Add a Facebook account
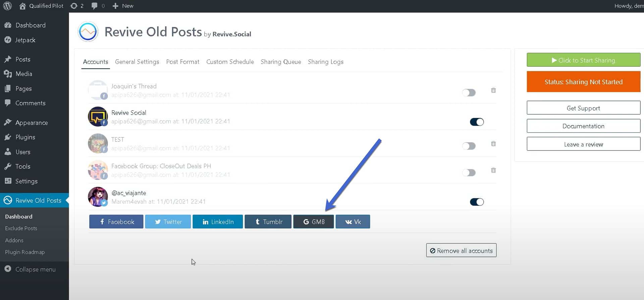This screenshot has width=644, height=300. [x=116, y=222]
